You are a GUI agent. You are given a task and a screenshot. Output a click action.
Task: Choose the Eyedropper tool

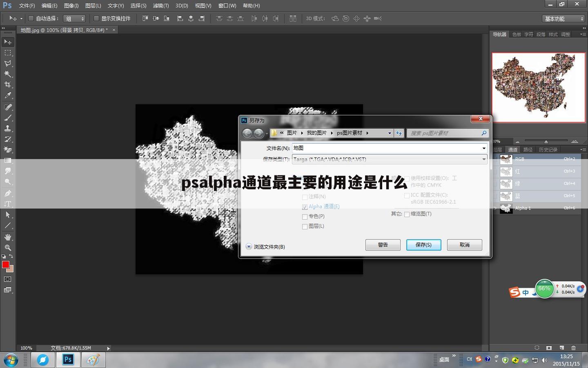tap(8, 95)
